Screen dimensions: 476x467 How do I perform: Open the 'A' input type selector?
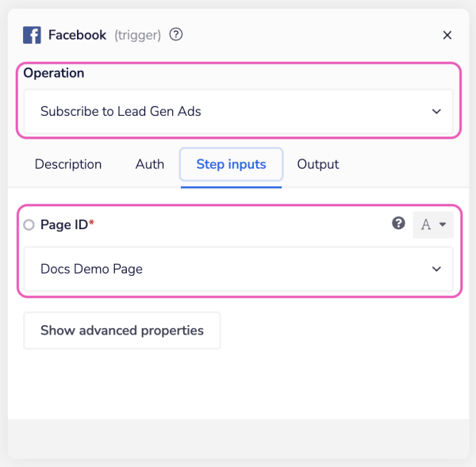pos(433,225)
